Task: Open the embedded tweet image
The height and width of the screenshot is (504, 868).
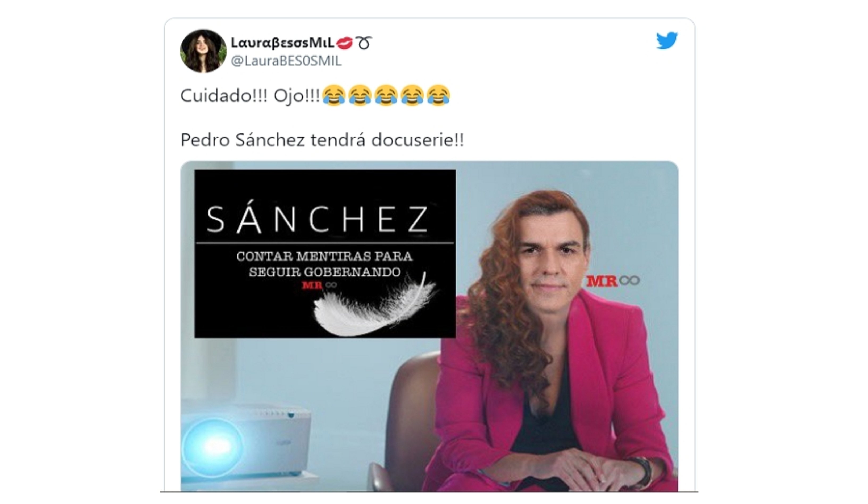Action: (x=429, y=326)
